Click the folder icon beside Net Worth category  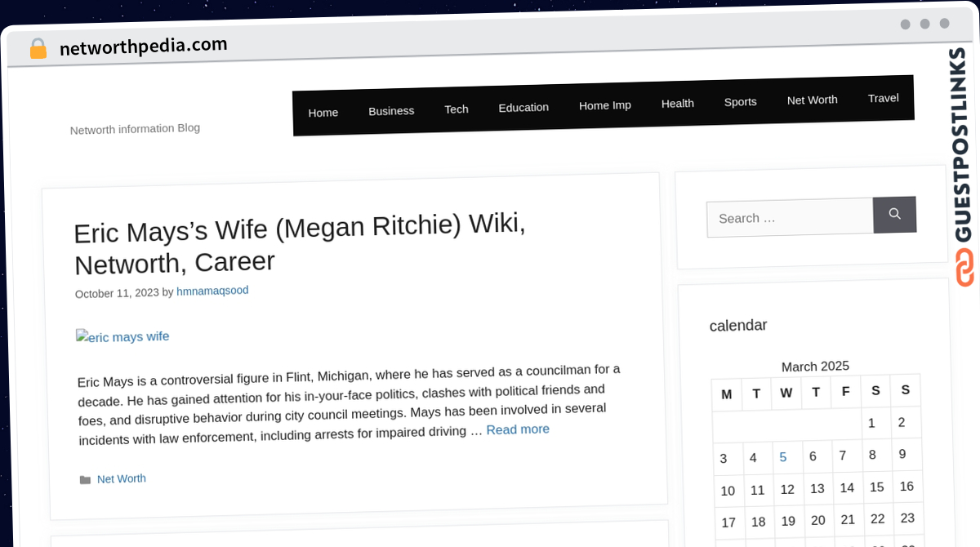(x=85, y=480)
